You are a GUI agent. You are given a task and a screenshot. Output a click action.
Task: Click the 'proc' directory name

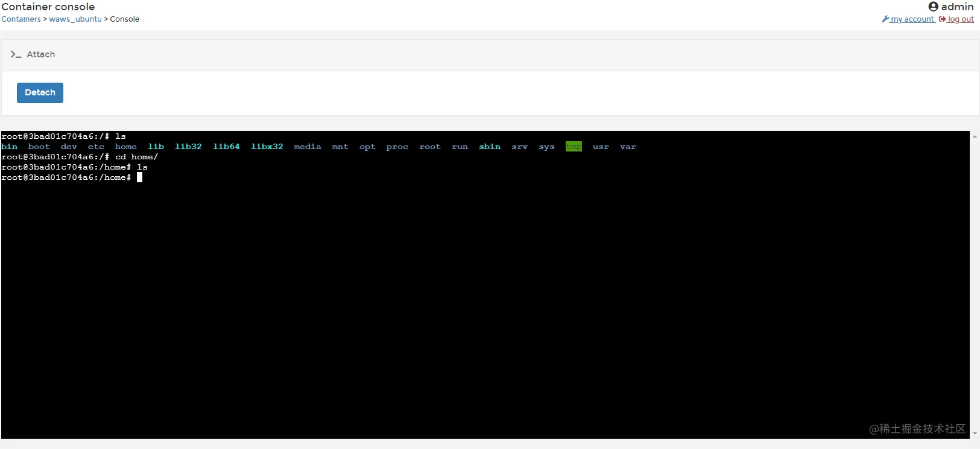(x=397, y=147)
